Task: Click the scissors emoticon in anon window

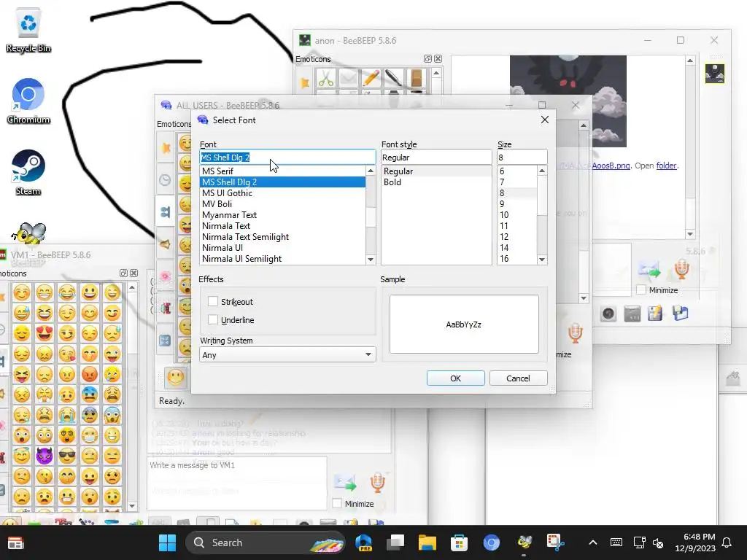Action: tap(326, 78)
